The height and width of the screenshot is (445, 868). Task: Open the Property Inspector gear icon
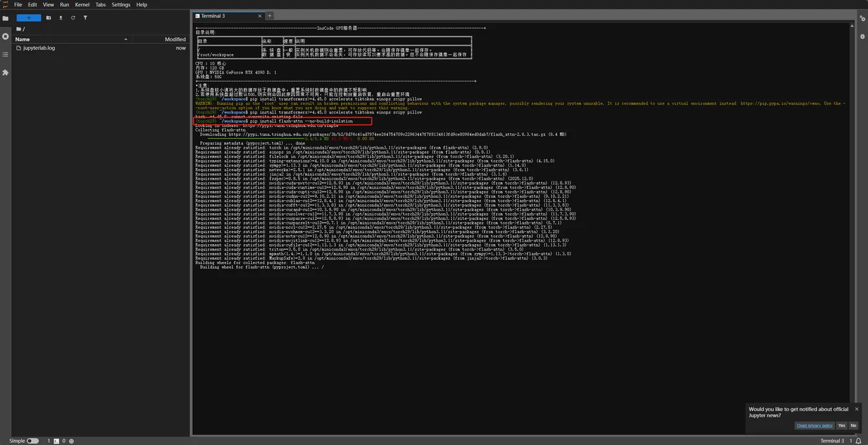862,19
